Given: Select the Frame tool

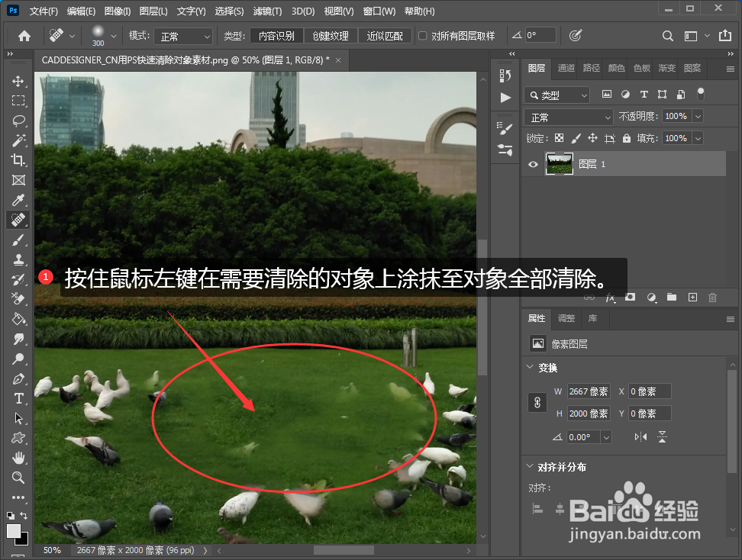Looking at the screenshot, I should pos(18,180).
